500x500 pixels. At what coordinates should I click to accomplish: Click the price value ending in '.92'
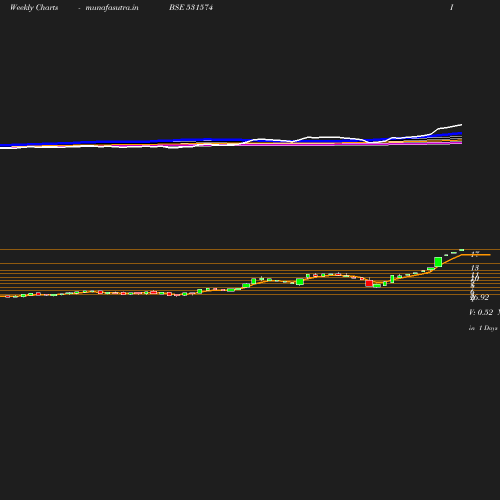click(480, 297)
